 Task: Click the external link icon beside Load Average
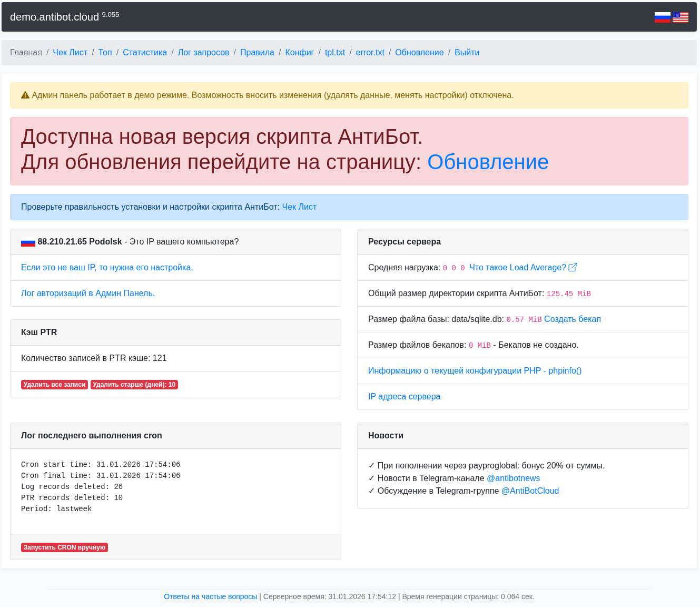[573, 267]
